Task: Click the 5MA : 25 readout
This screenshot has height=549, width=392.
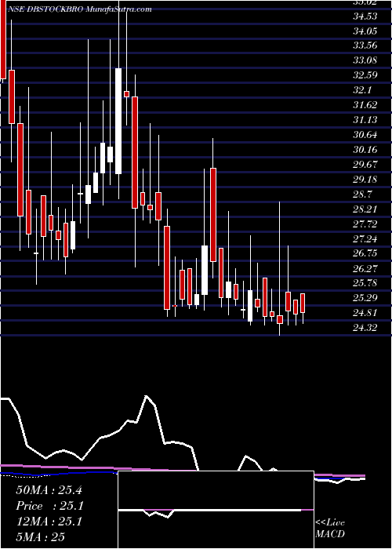Action: pos(41,537)
